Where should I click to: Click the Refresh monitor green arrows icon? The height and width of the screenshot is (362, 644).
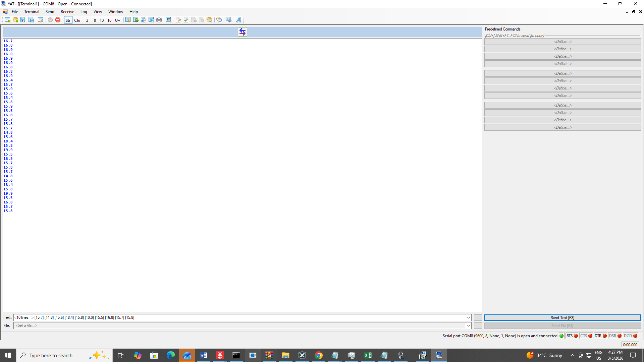click(136, 20)
